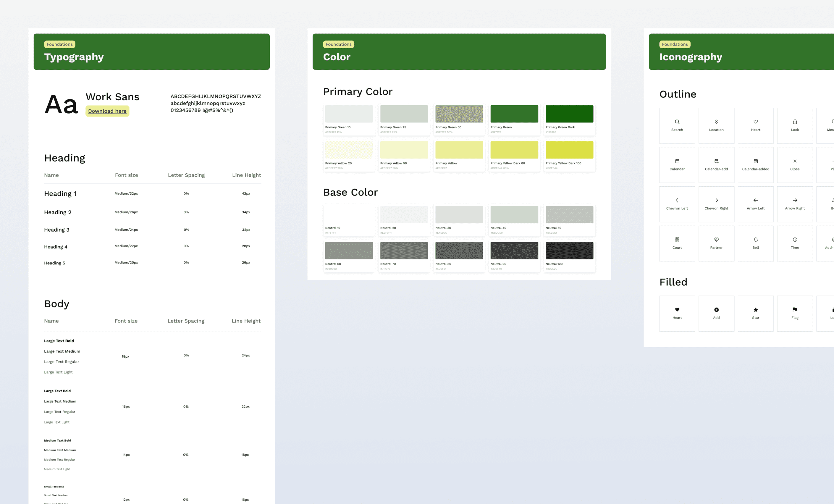Click the Neutral 60 swatch
834x504 pixels.
[x=349, y=251]
